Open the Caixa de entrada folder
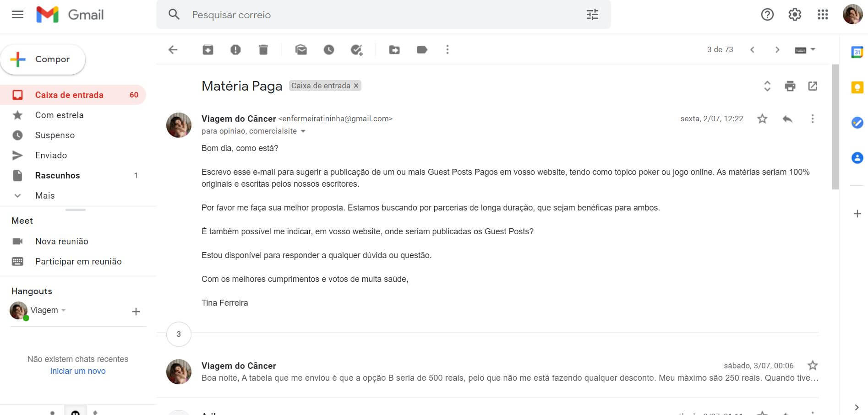This screenshot has height=415, width=868. [x=69, y=95]
